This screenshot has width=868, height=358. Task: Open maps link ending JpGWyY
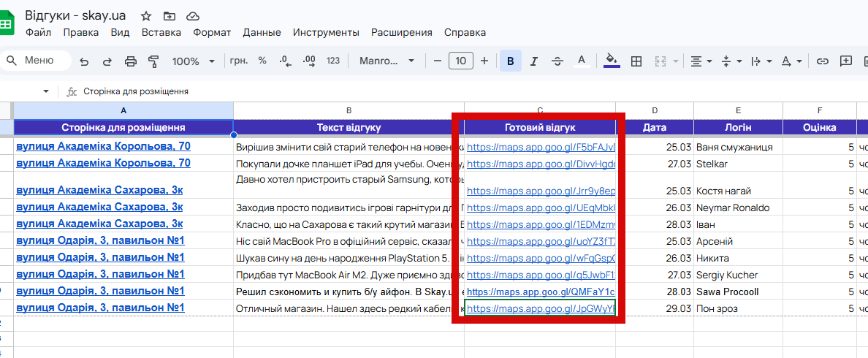(541, 308)
